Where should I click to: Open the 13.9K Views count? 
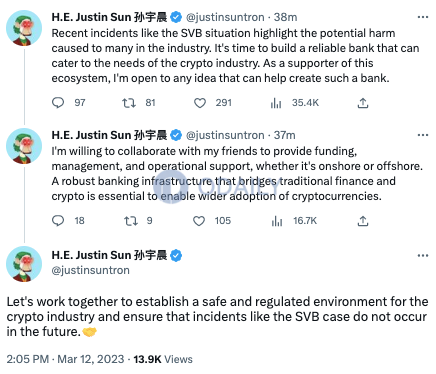[x=163, y=359]
